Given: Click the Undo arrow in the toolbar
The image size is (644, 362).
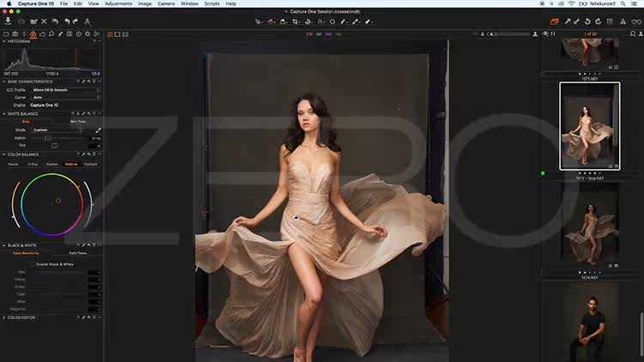Looking at the screenshot, I should (67, 21).
